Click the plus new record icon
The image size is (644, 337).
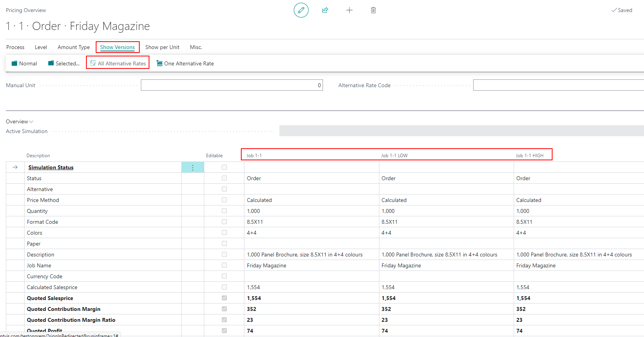coord(349,10)
